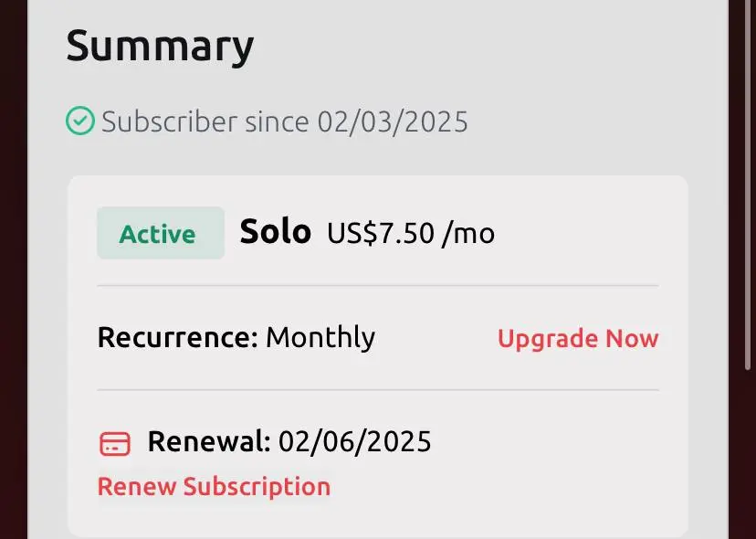The height and width of the screenshot is (539, 756).
Task: Click the Renewal label text
Action: click(209, 441)
